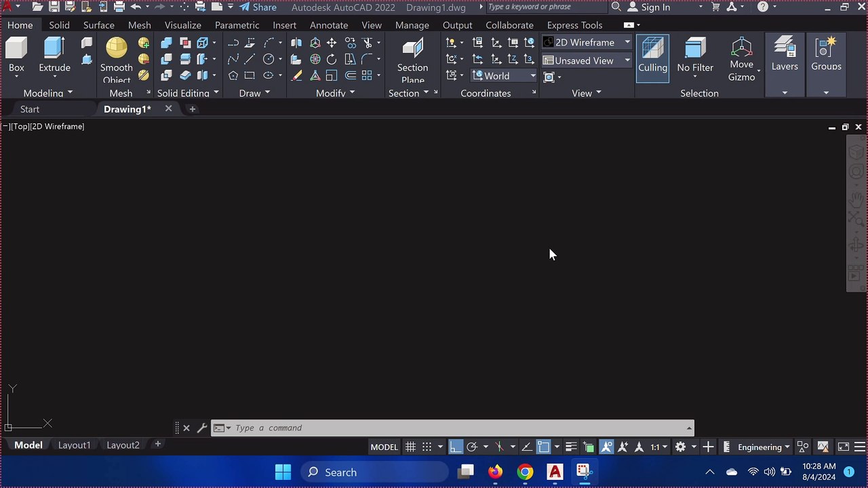The image size is (868, 488).
Task: Expand the Solid Editing panel
Action: 188,93
